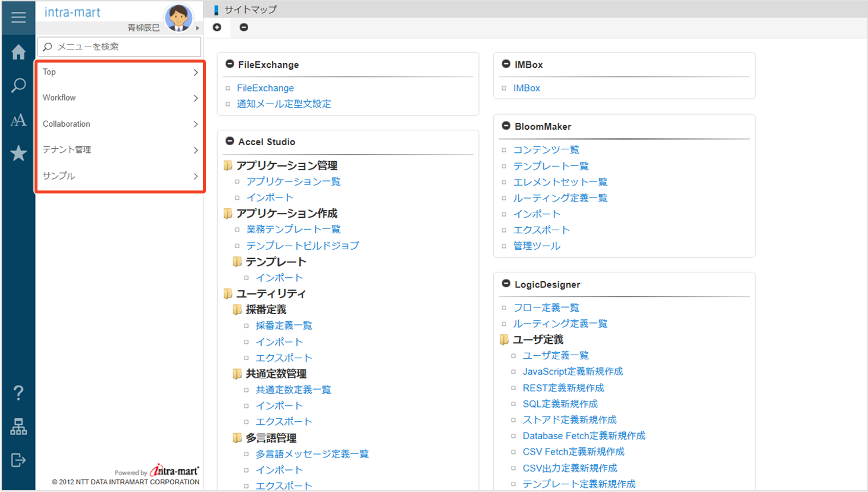Go to Home via the house icon

coord(18,52)
